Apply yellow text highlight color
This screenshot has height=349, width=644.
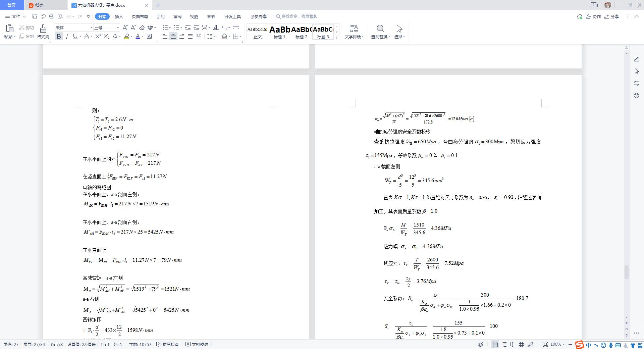tap(126, 36)
